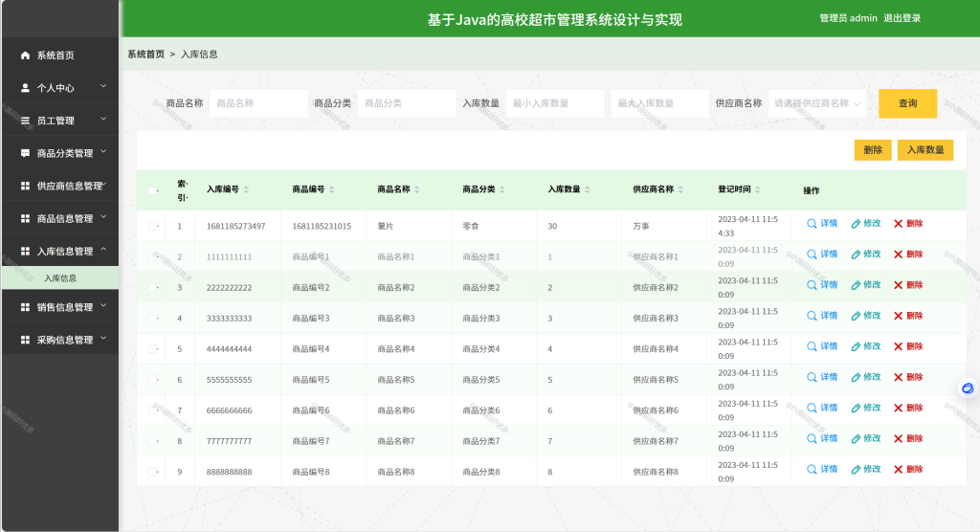Check the box for row 7 (6666666666)
Screen dimensions: 980x532
coord(152,410)
